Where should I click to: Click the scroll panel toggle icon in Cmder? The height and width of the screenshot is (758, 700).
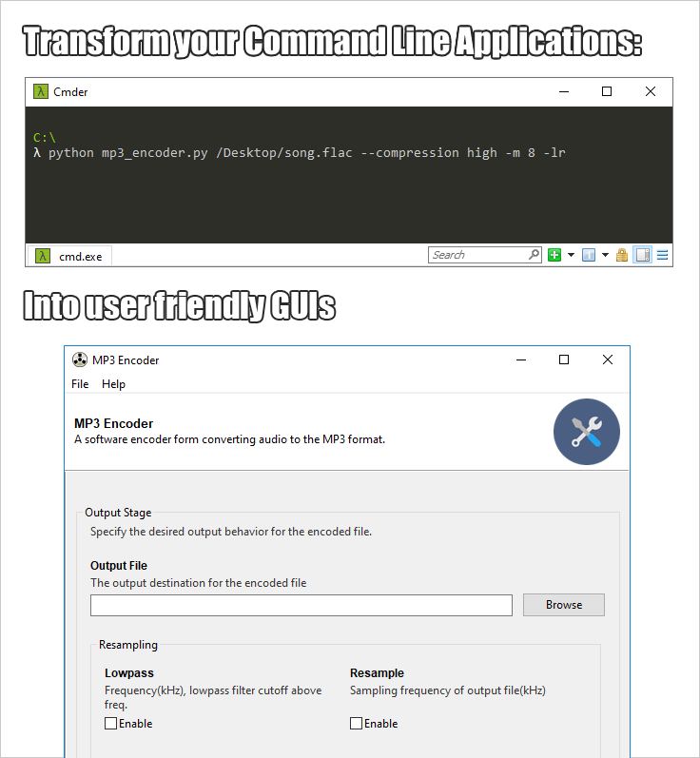(x=643, y=255)
